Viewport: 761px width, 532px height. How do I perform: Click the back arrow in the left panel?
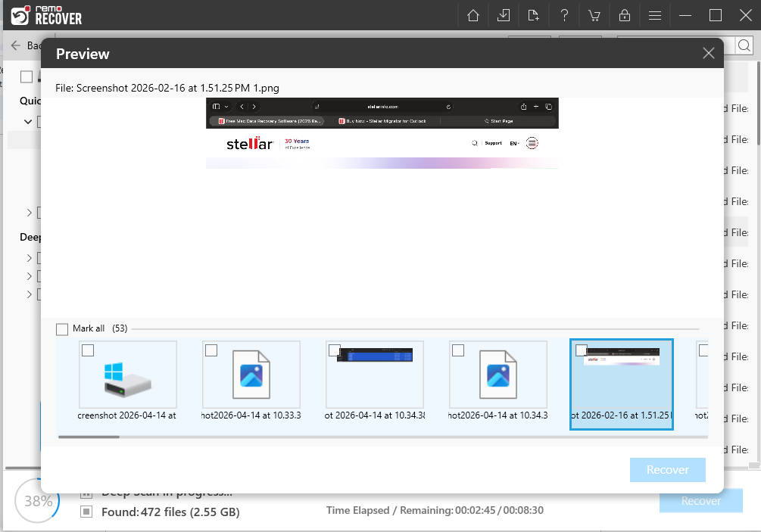[17, 45]
